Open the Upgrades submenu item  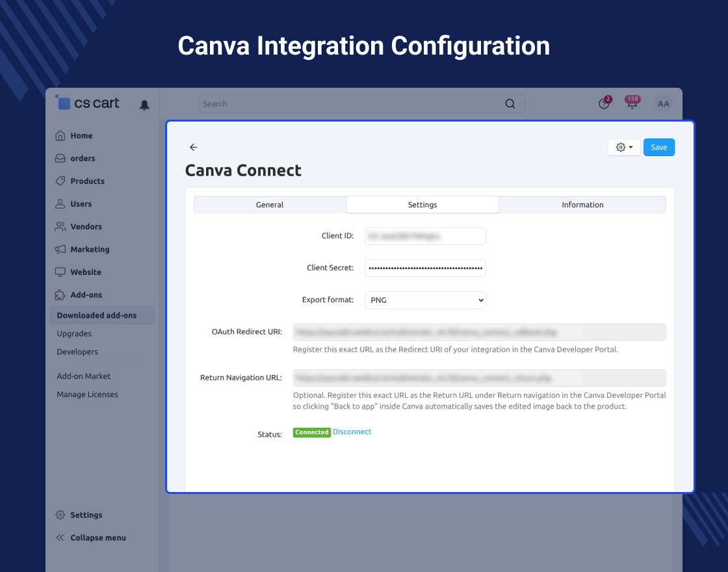point(74,333)
